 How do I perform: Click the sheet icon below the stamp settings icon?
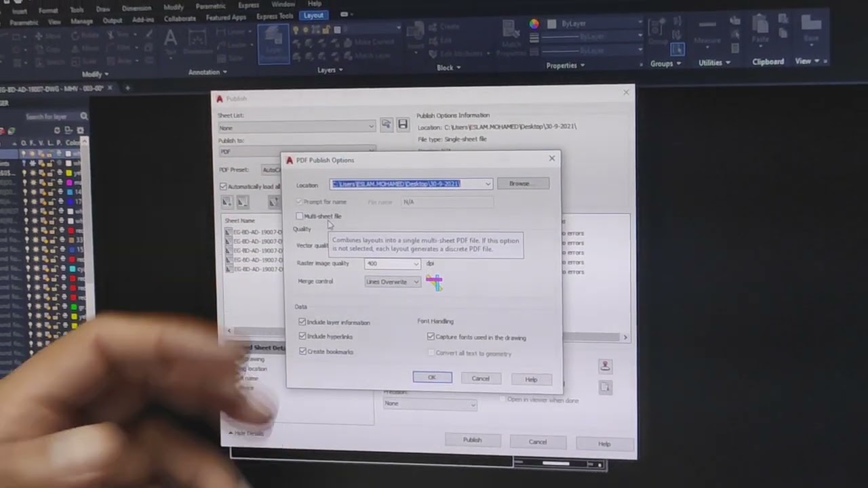[x=606, y=386]
